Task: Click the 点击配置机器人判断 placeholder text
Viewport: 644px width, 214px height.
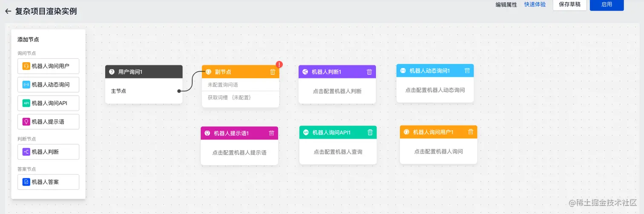Action: point(337,91)
